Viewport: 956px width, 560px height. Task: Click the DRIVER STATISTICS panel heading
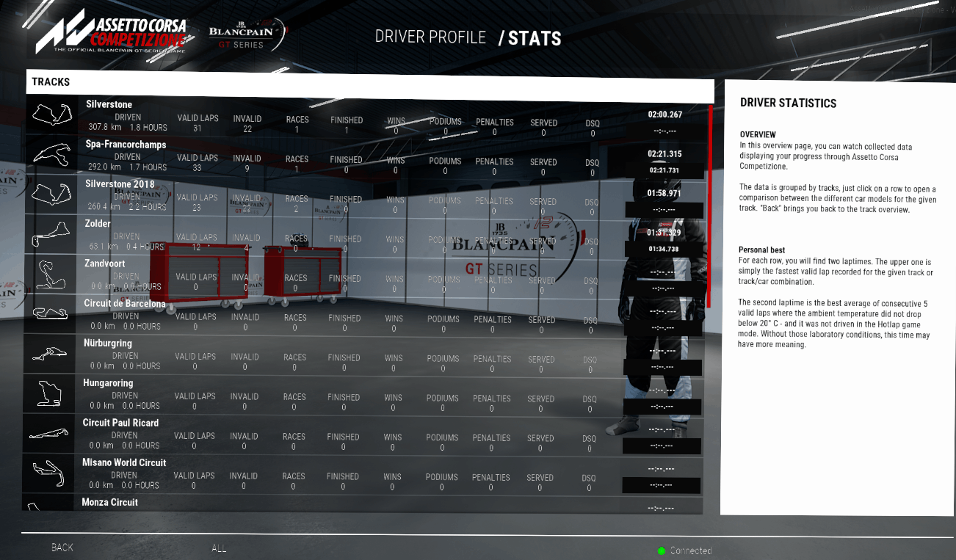[x=788, y=103]
